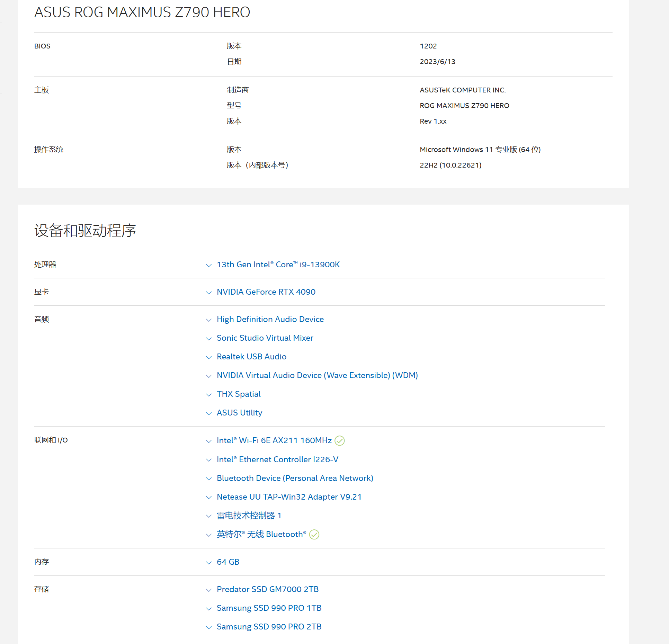The image size is (669, 644).
Task: Open 64 GB memory link
Action: (x=228, y=562)
